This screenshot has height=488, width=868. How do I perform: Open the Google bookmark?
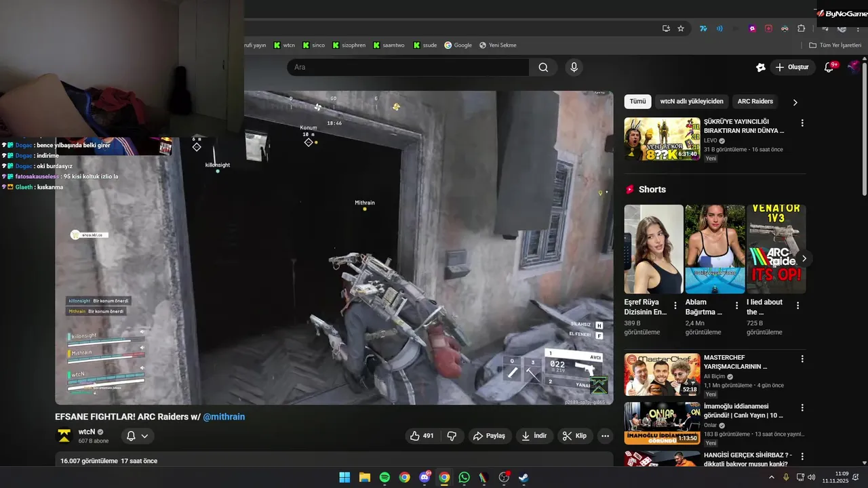[x=458, y=45]
